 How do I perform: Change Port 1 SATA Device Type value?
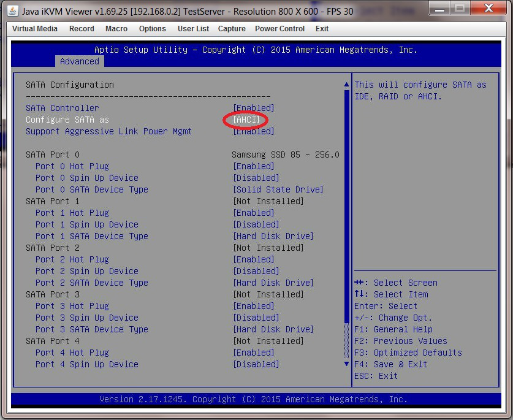273,236
